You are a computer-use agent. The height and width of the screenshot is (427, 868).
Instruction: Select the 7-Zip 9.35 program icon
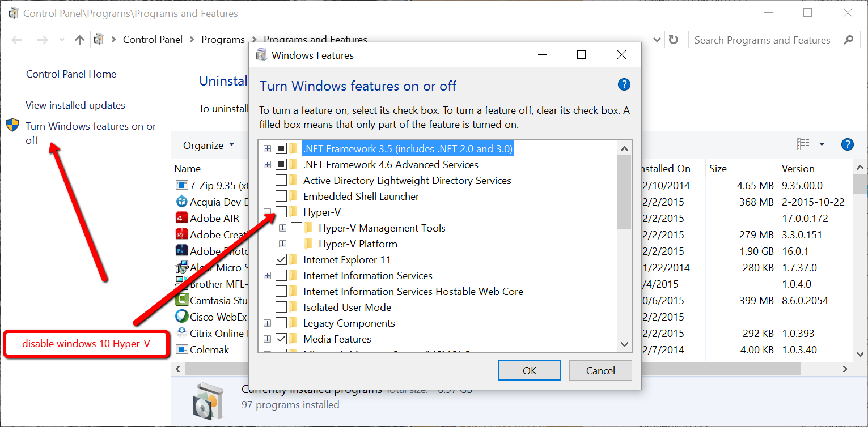tap(181, 185)
